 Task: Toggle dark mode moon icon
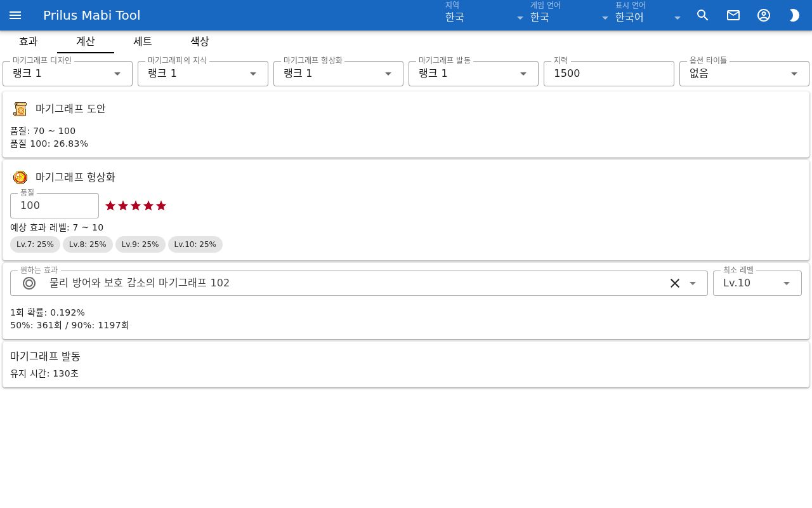794,15
